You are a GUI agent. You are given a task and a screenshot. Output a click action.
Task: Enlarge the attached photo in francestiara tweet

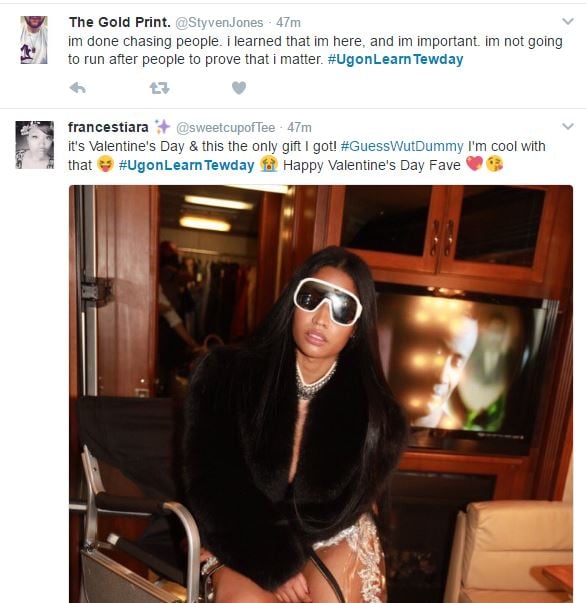click(321, 394)
